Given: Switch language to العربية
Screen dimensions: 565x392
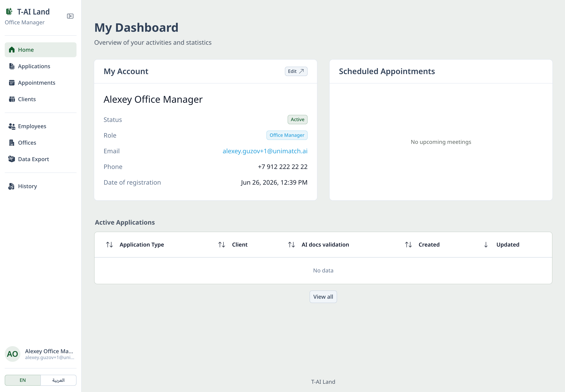Looking at the screenshot, I should pyautogui.click(x=58, y=380).
